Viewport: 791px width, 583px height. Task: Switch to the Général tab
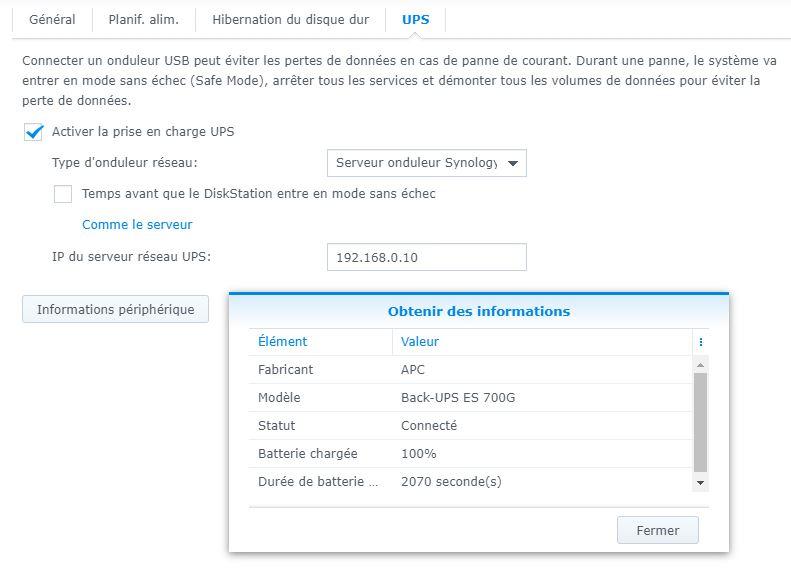click(52, 20)
